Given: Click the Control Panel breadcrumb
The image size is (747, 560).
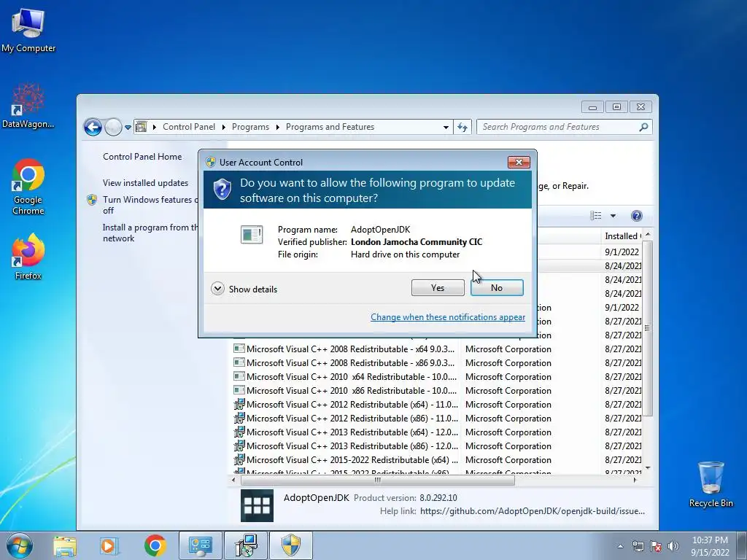Looking at the screenshot, I should coord(189,127).
